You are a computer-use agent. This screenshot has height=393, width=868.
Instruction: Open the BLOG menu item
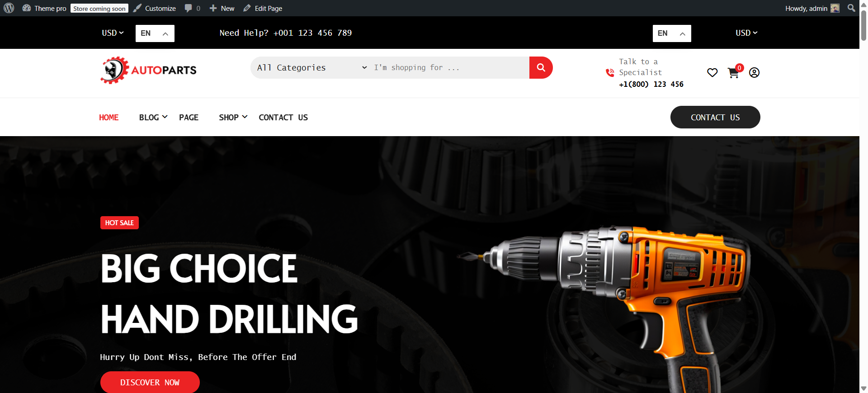pyautogui.click(x=153, y=117)
